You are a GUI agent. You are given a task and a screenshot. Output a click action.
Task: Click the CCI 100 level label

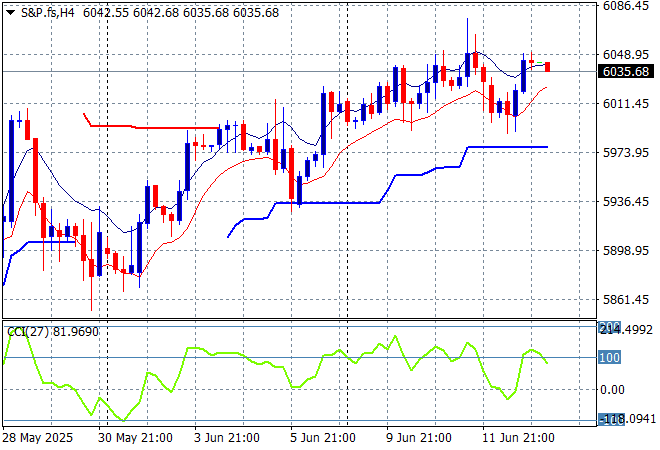(609, 358)
